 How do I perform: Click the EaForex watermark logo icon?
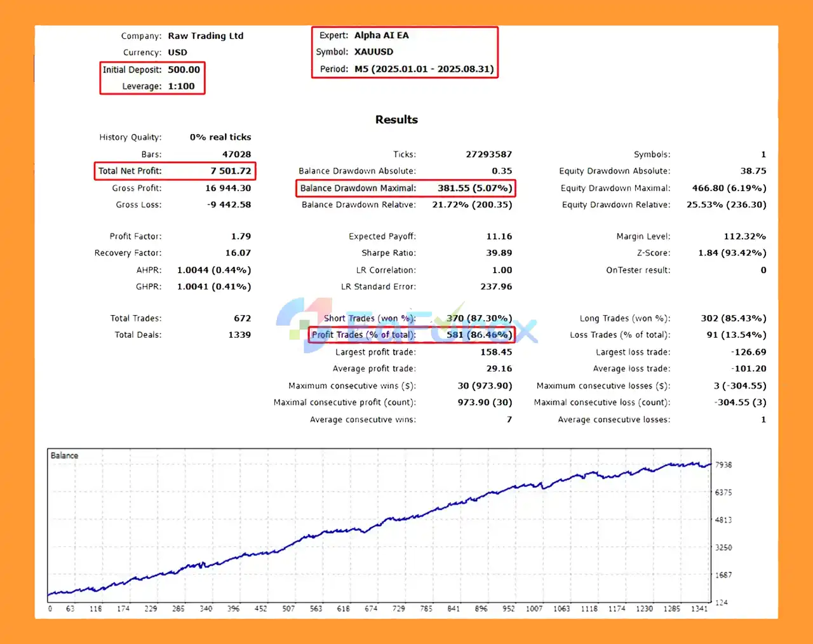click(x=304, y=324)
